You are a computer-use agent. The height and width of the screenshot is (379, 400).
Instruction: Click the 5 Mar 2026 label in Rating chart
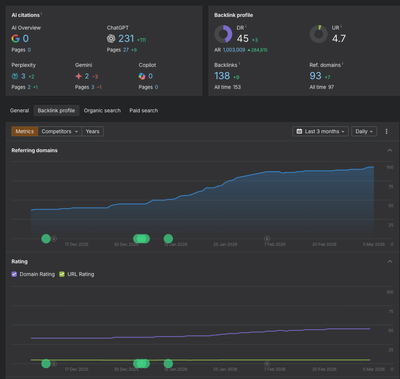374,369
